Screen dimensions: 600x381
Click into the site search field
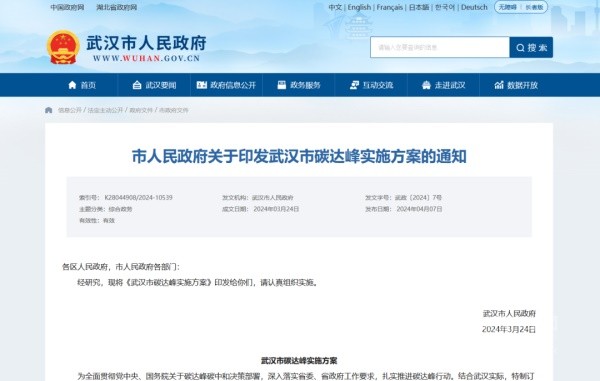click(x=440, y=47)
